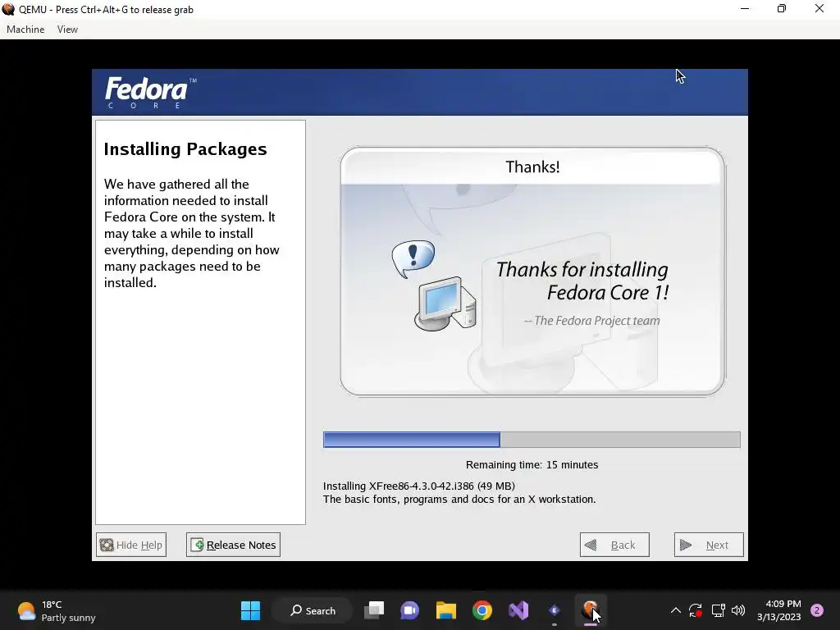This screenshot has width=840, height=630.
Task: Click the sync tray icon
Action: (x=696, y=610)
